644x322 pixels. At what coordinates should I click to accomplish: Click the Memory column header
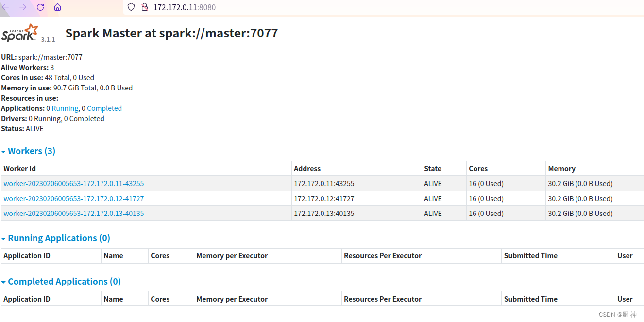pos(561,168)
